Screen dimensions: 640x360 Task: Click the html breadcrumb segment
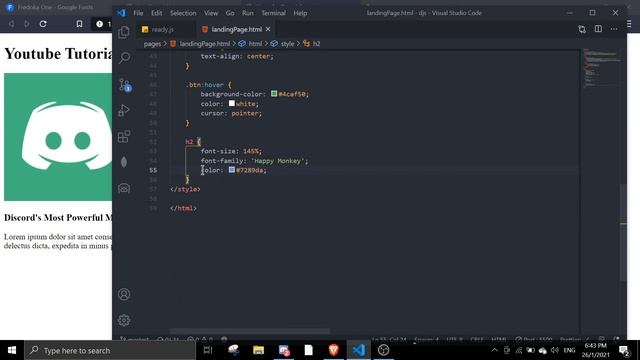[x=255, y=44]
